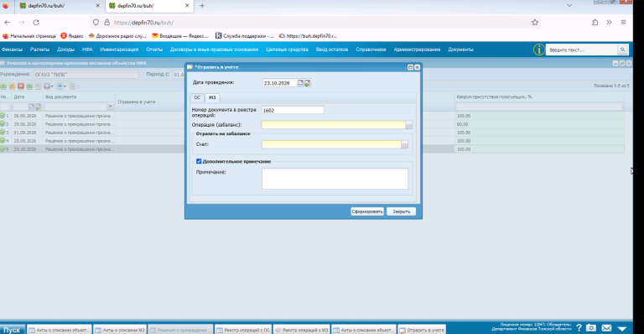The height and width of the screenshot is (334, 644).
Task: Click the Операция (забаланс) yellow field
Action: pos(334,125)
